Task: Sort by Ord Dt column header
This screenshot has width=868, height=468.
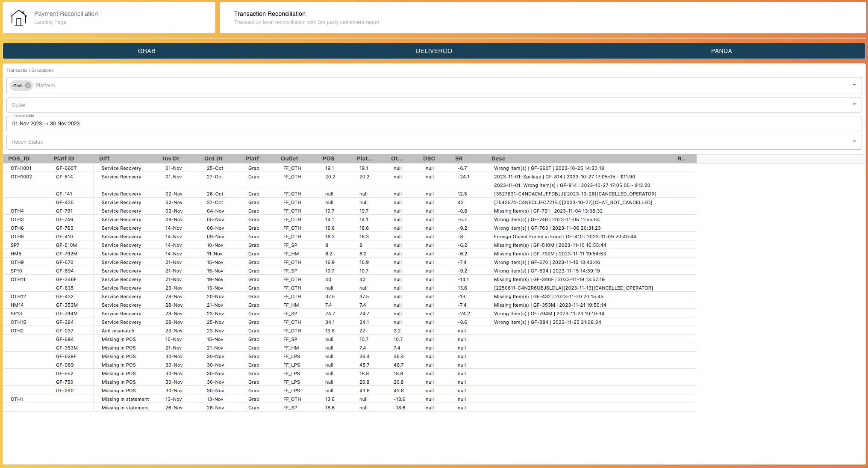Action: 213,159
